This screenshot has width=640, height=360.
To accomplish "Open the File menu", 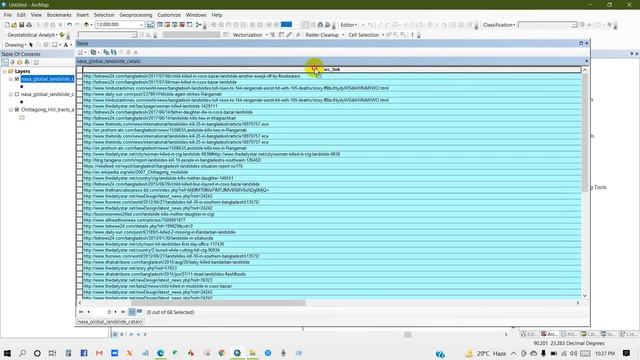I will coord(8,15).
